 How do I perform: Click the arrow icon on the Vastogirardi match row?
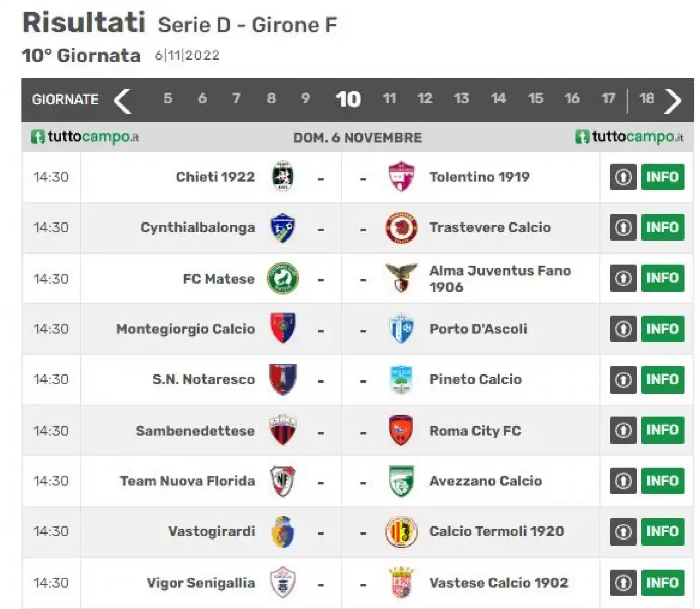[623, 531]
